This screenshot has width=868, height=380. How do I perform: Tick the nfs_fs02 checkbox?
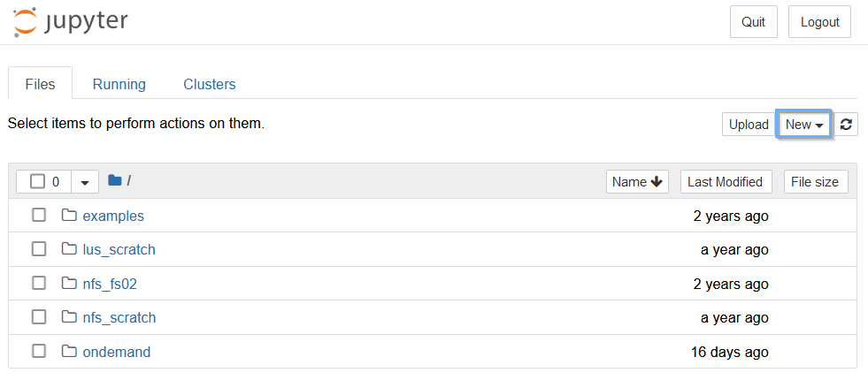39,284
